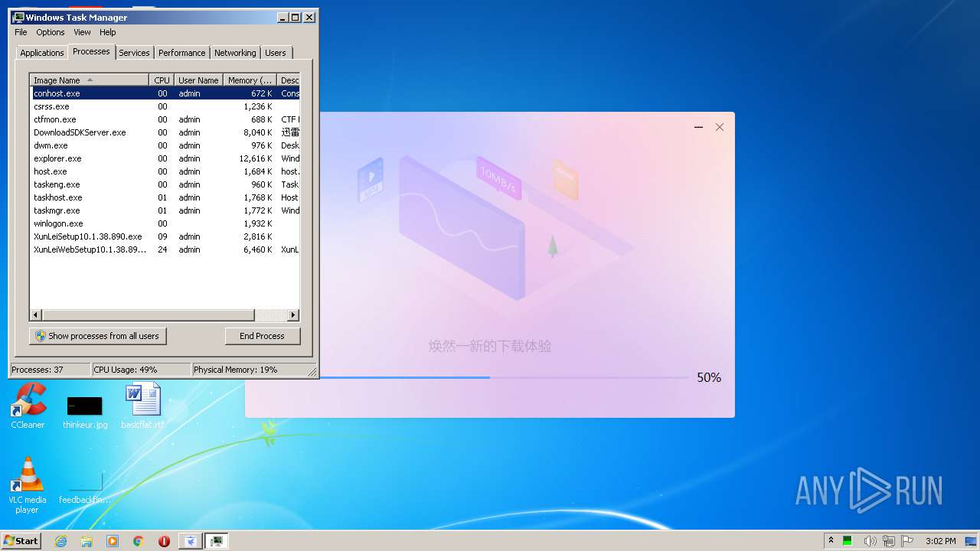The height and width of the screenshot is (551, 980).
Task: Sort by CPU column header
Action: click(162, 80)
